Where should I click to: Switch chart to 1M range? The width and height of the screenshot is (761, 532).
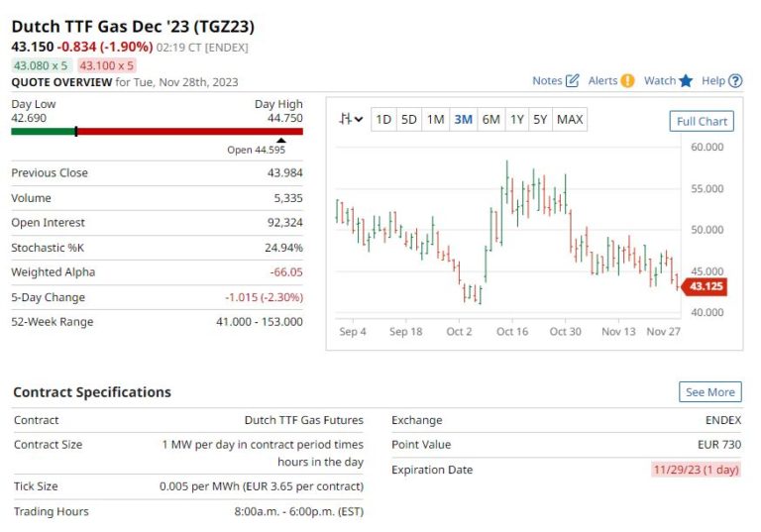pyautogui.click(x=436, y=120)
